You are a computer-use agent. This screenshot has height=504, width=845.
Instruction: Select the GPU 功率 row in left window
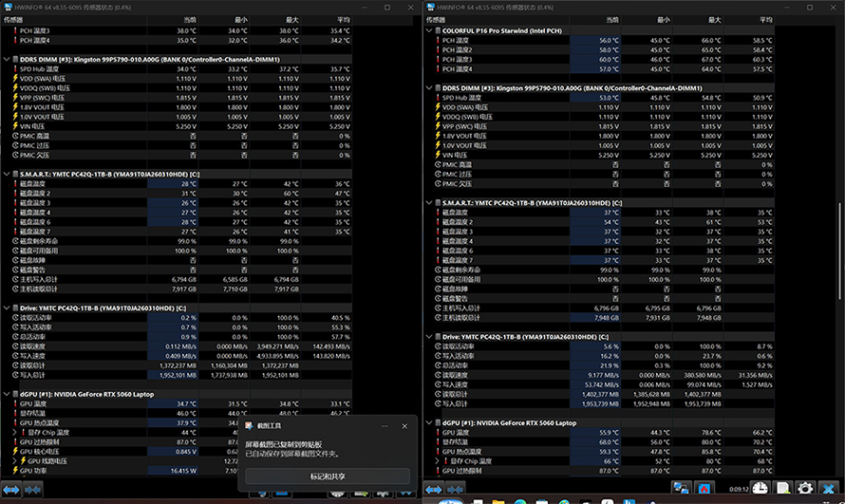[177, 471]
